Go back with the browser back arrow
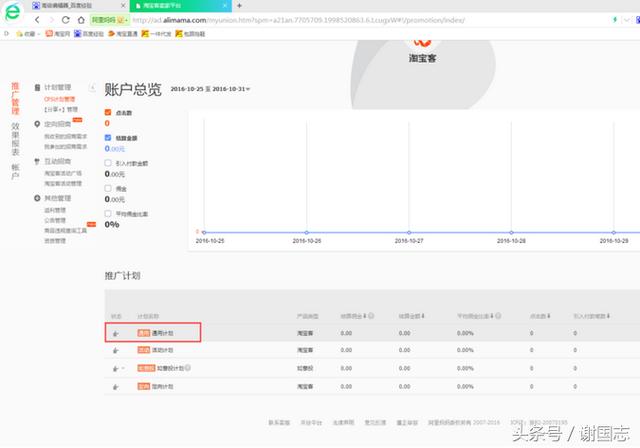The height and width of the screenshot is (448, 640). (37, 20)
